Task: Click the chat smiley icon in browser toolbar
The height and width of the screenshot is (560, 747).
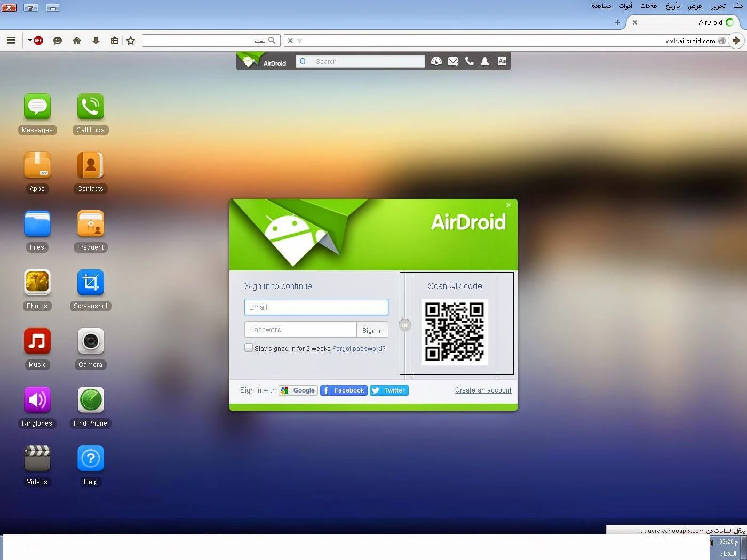Action: pos(58,41)
